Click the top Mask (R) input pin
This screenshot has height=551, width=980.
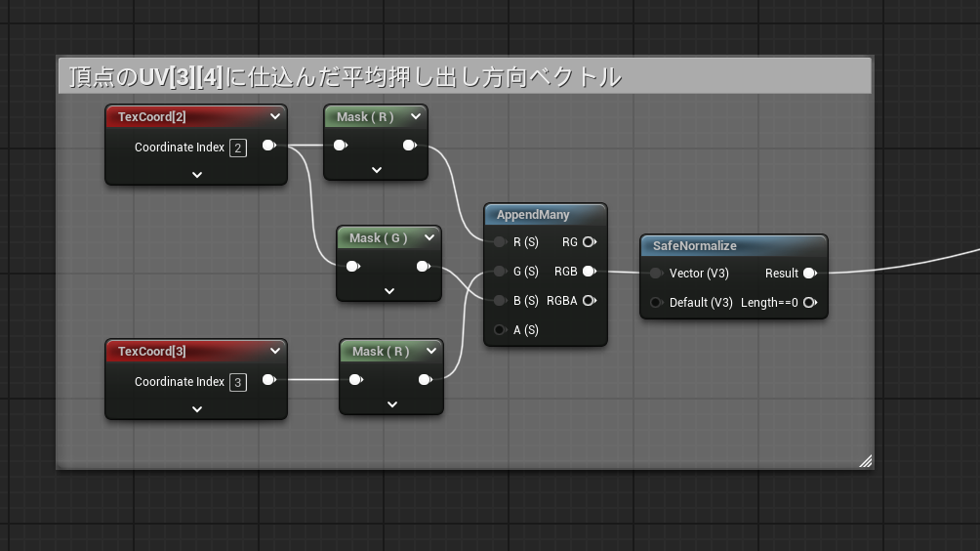(341, 146)
